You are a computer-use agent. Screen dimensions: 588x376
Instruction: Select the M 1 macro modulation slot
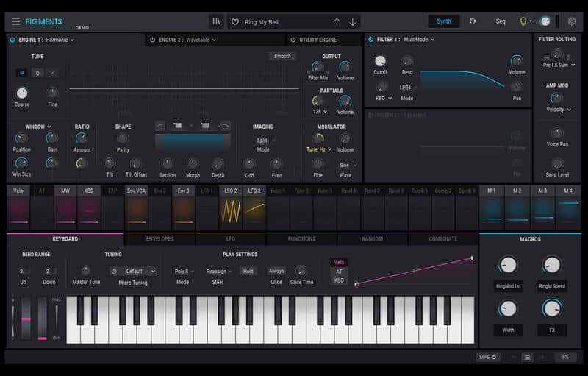pos(492,207)
